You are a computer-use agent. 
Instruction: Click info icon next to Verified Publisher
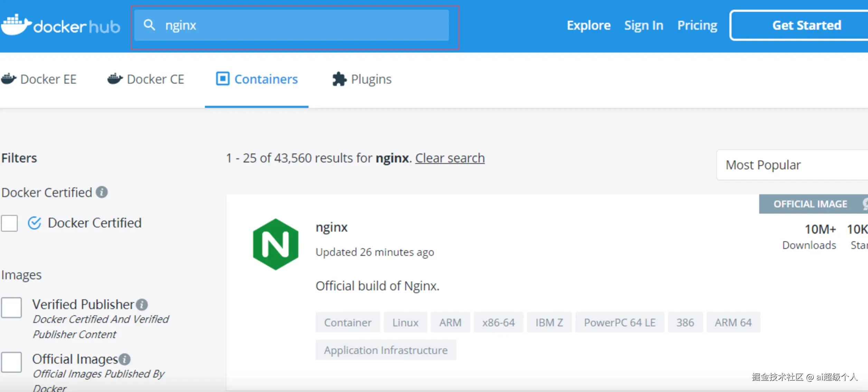coord(142,305)
